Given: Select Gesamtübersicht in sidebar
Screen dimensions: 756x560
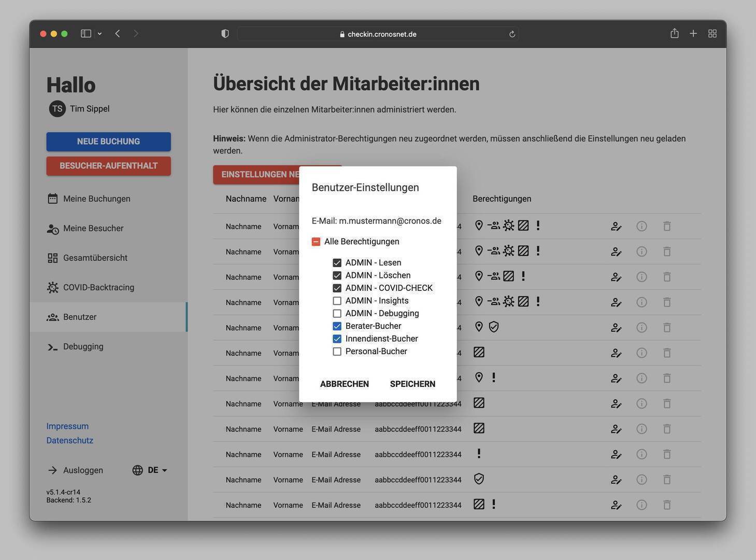Looking at the screenshot, I should click(x=95, y=258).
